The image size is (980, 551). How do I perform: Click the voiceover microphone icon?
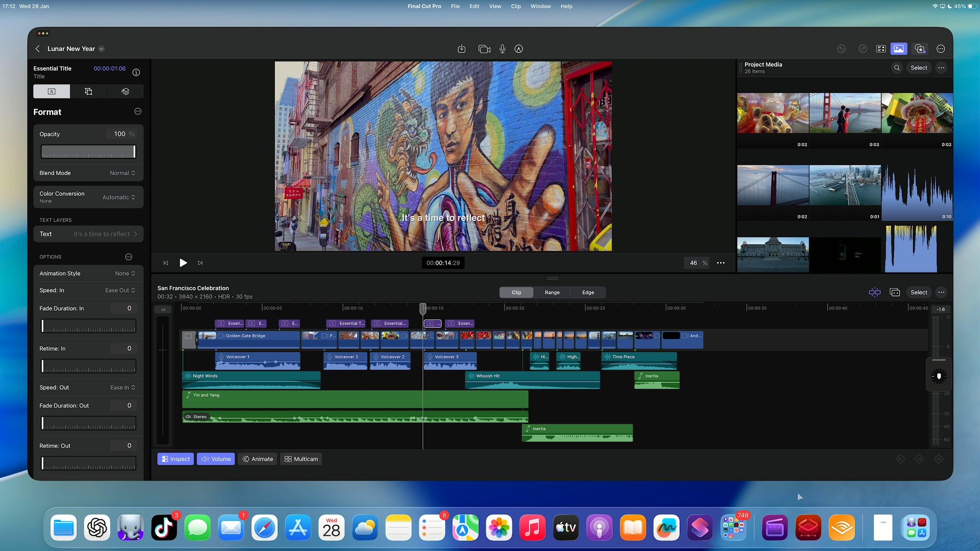[502, 49]
